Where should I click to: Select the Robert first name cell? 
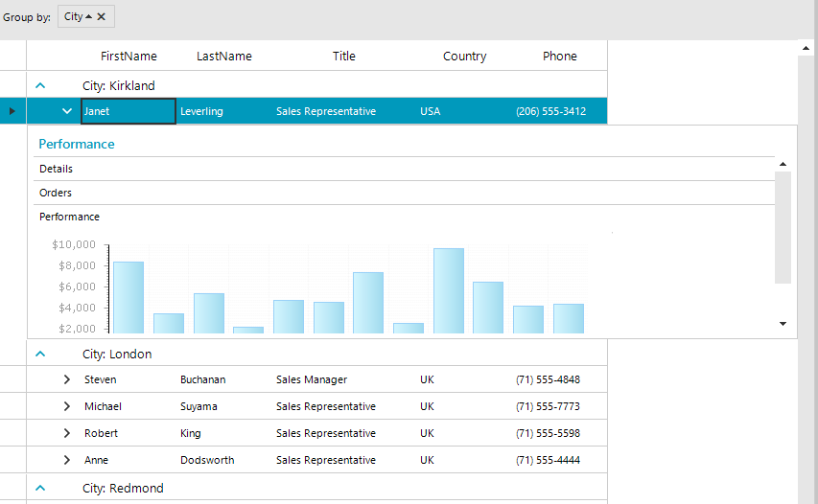tap(129, 433)
